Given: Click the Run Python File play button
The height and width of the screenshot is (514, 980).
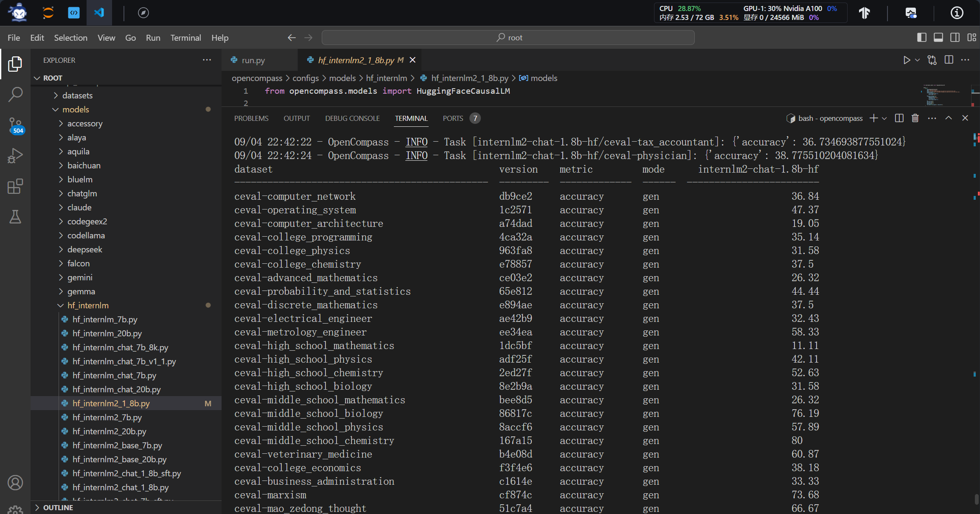Looking at the screenshot, I should point(907,60).
